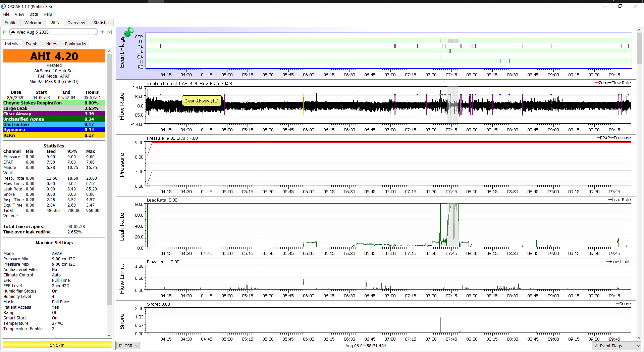Open the Data menu
The image size is (644, 352).
click(x=34, y=14)
